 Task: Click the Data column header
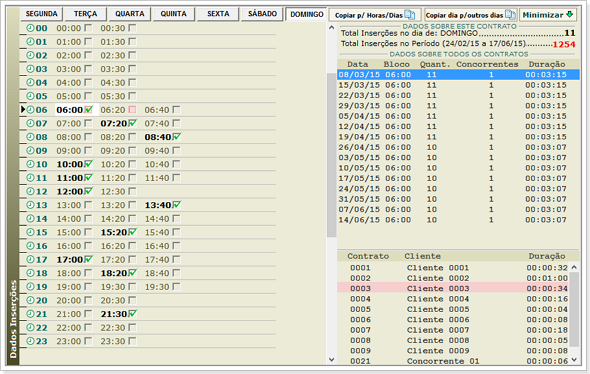[x=358, y=64]
